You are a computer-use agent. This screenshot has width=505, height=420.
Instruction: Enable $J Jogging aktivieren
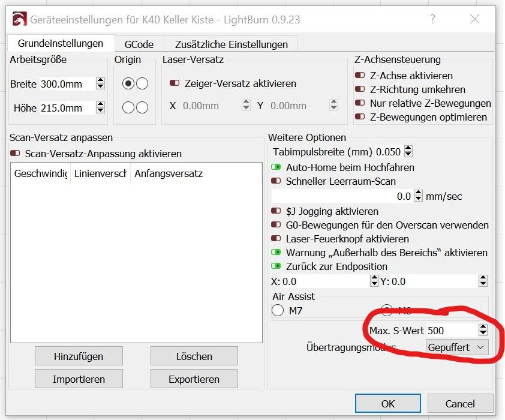tap(276, 211)
